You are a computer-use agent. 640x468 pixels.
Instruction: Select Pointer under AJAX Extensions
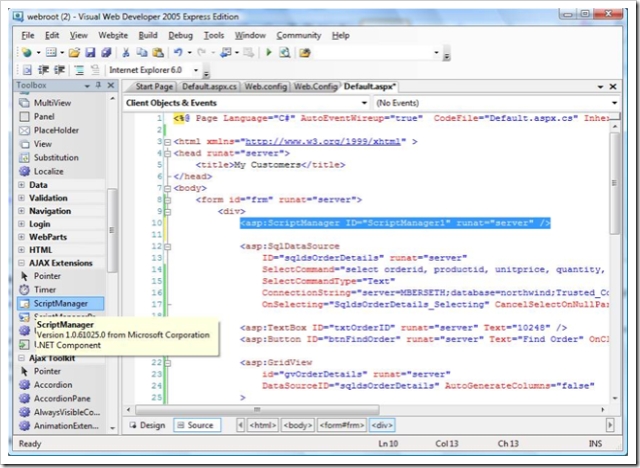pos(60,276)
